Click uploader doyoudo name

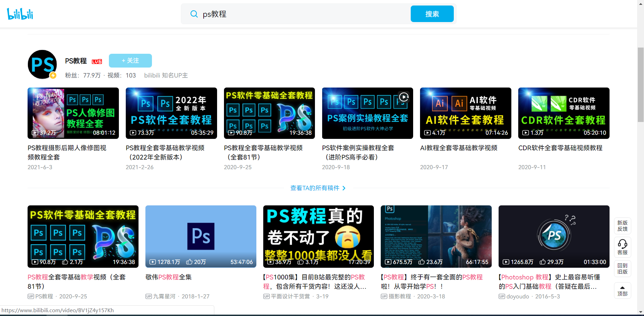[x=517, y=296]
